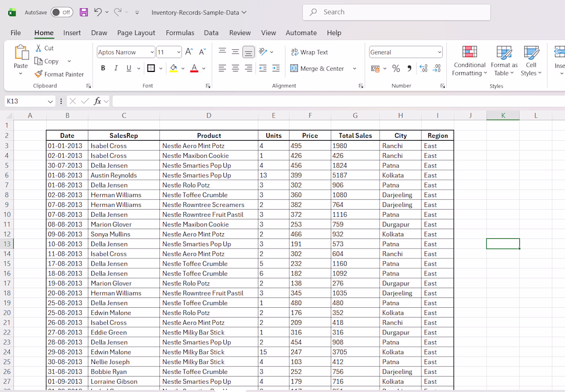Switch to the Page Layout tab

pyautogui.click(x=136, y=33)
